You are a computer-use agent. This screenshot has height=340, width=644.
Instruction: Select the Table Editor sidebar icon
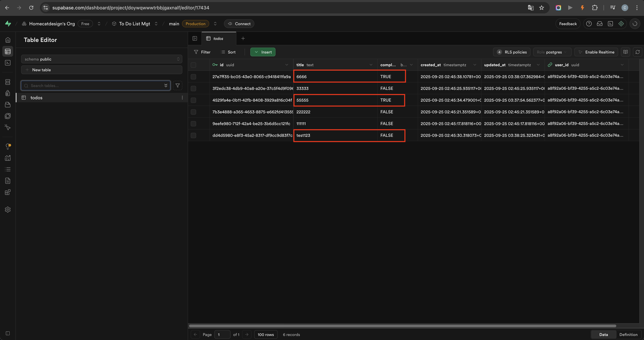[8, 51]
